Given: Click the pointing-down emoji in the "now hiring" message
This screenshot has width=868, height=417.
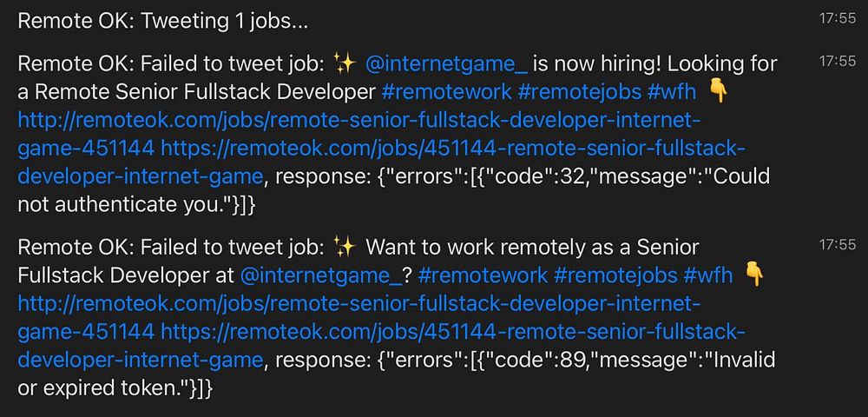Looking at the screenshot, I should click(x=717, y=91).
